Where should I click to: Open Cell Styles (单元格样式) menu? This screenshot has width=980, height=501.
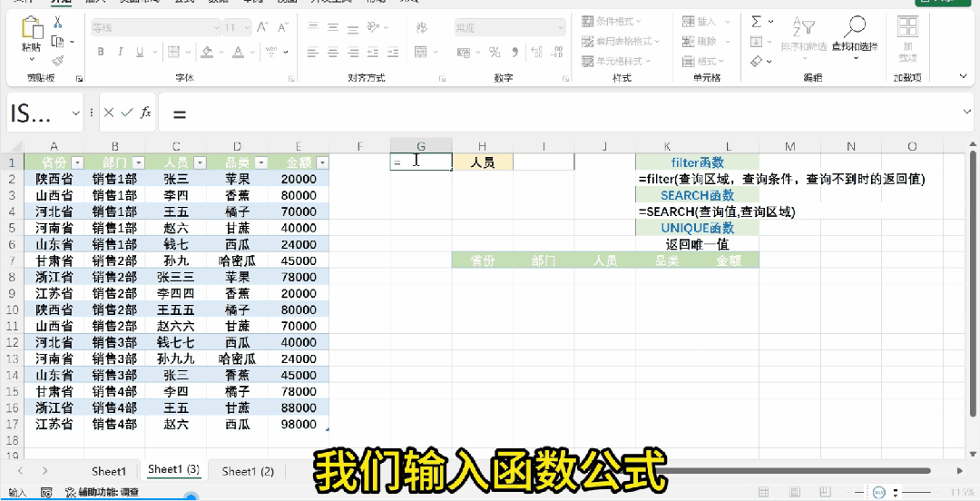pyautogui.click(x=616, y=61)
